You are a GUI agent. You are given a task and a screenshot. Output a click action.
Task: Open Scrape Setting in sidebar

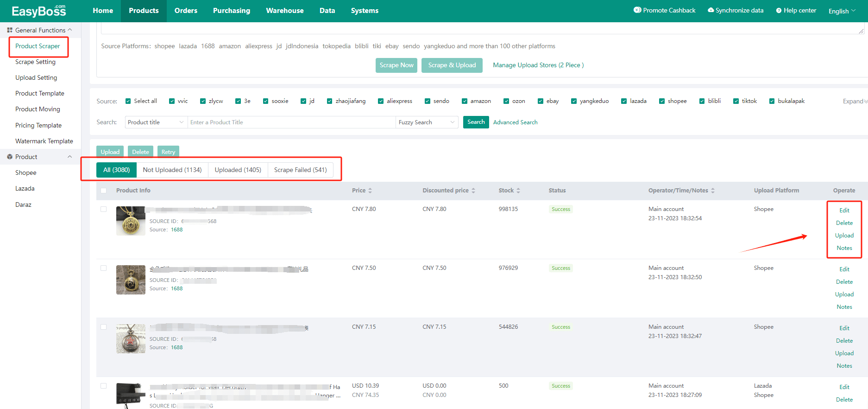pyautogui.click(x=35, y=62)
